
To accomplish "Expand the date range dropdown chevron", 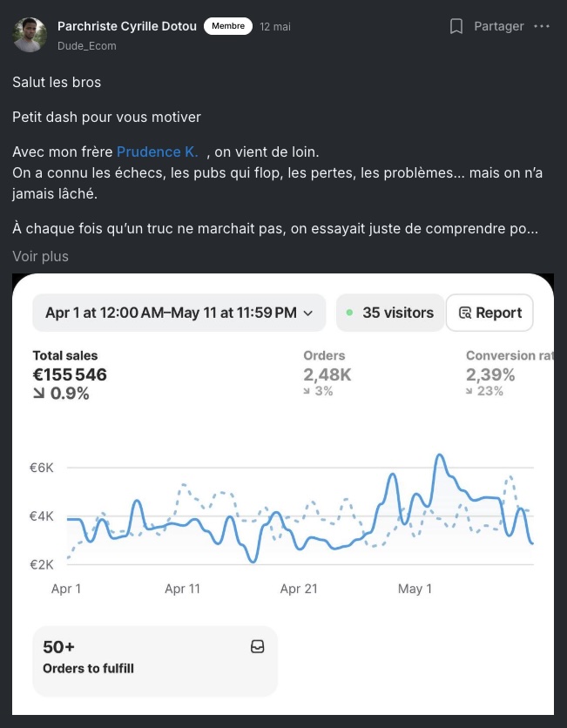I will (307, 313).
